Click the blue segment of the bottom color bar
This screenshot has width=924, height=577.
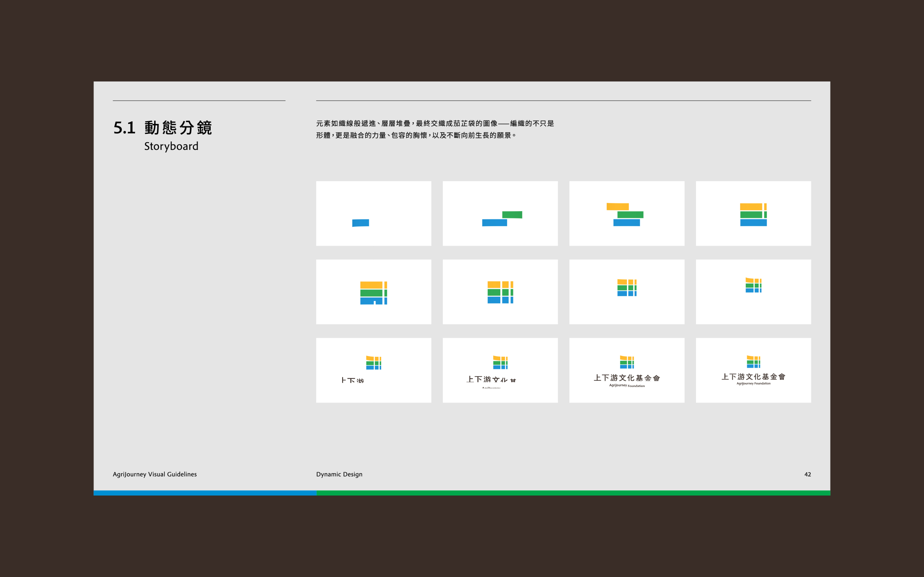(x=205, y=493)
